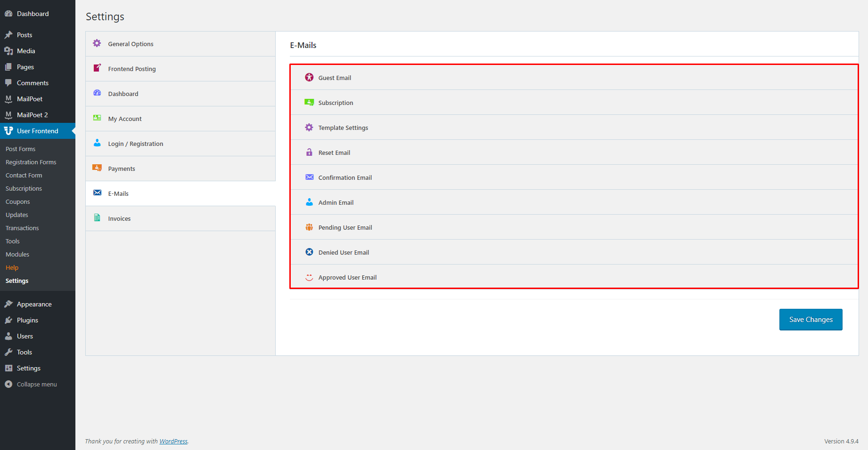This screenshot has width=868, height=450.
Task: Expand the Guest Email section
Action: point(574,78)
